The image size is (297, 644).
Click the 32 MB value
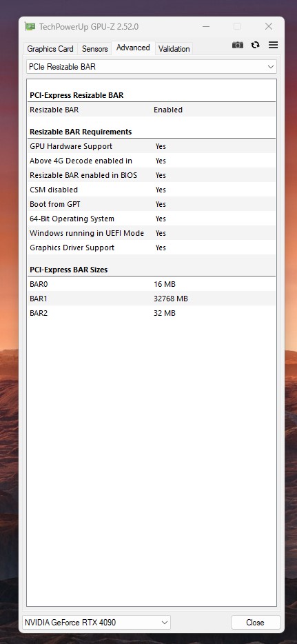coord(165,313)
